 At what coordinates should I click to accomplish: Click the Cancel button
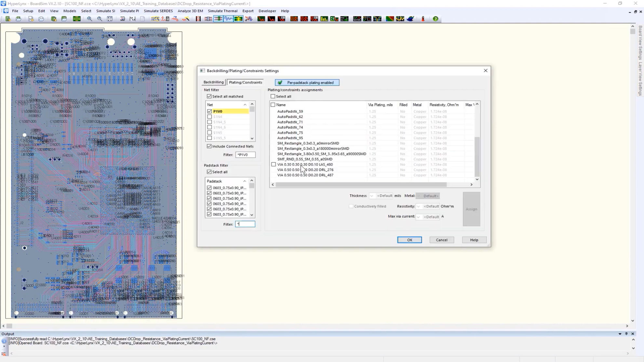click(441, 240)
